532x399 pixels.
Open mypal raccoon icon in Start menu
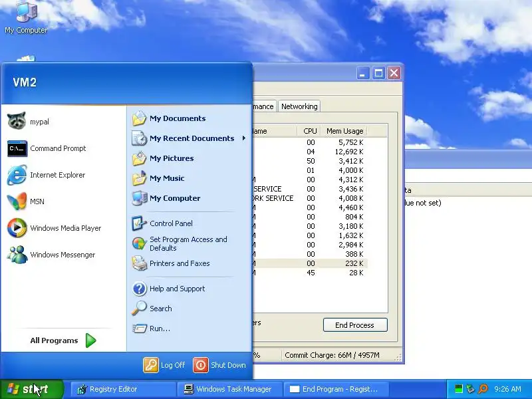coord(17,121)
